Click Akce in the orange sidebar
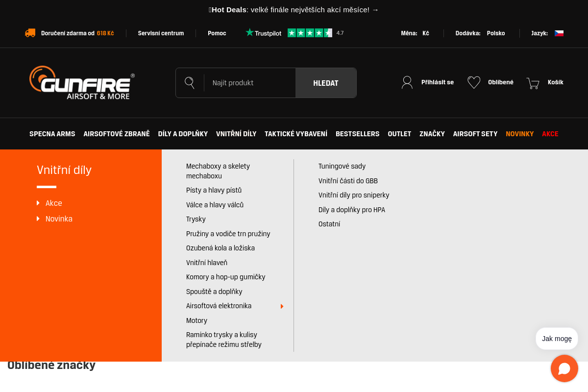588x392 pixels. (x=54, y=203)
